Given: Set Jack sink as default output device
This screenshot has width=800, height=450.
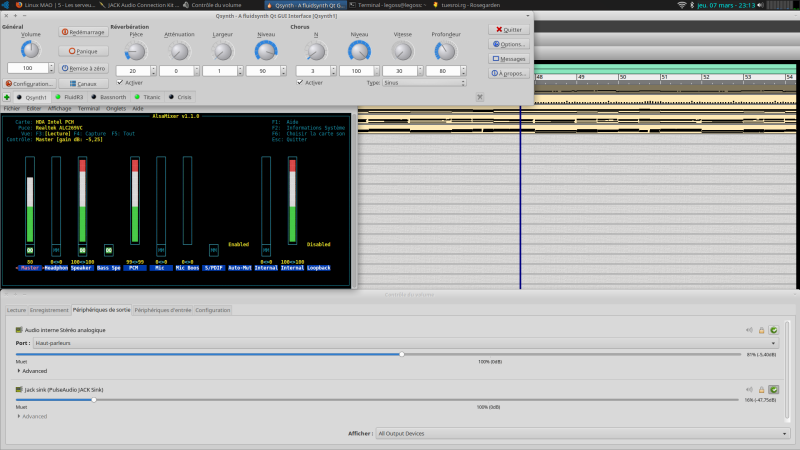Looking at the screenshot, I should 773,389.
